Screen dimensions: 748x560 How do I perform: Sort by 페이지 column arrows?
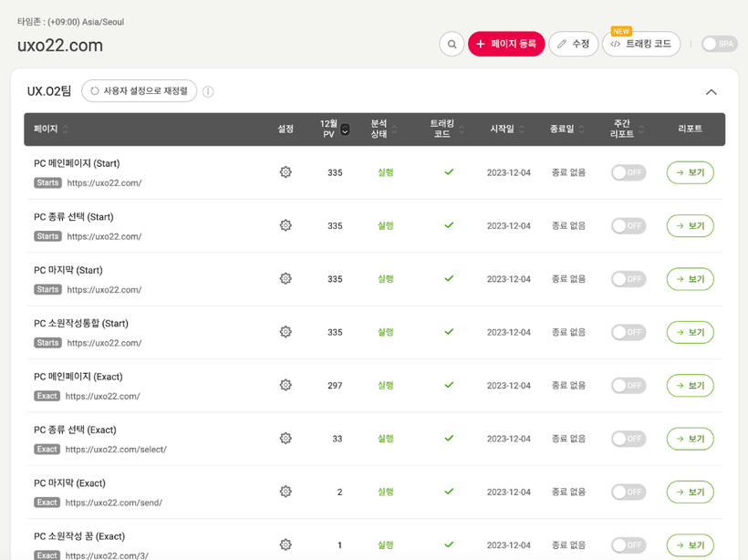click(x=66, y=129)
